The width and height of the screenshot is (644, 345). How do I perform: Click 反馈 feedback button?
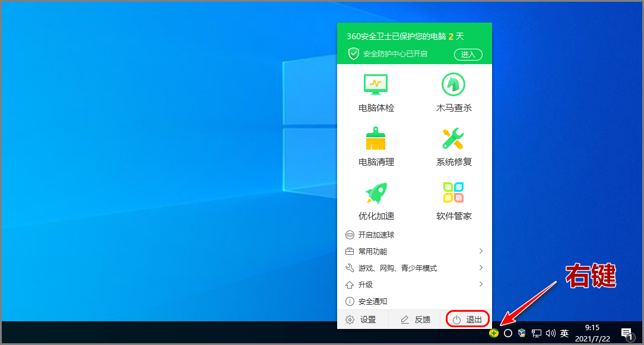click(x=414, y=319)
